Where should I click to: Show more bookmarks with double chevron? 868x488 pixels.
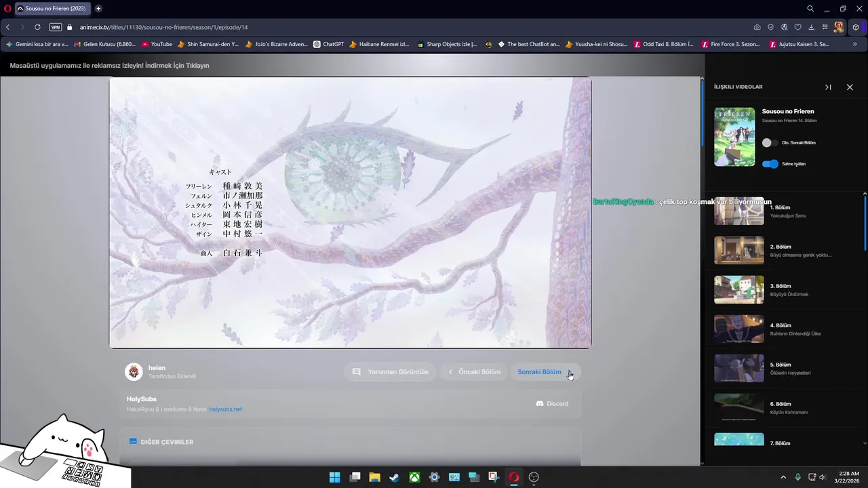[854, 44]
